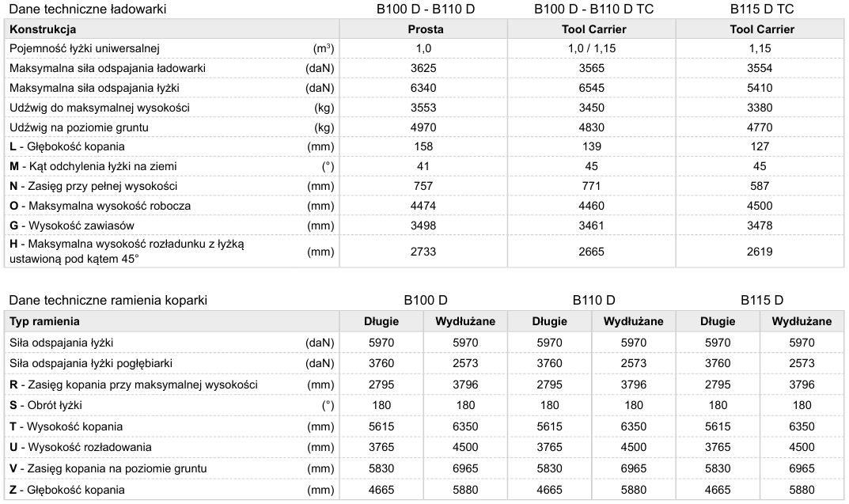
Task: Select the Prosta column header
Action: (x=424, y=29)
